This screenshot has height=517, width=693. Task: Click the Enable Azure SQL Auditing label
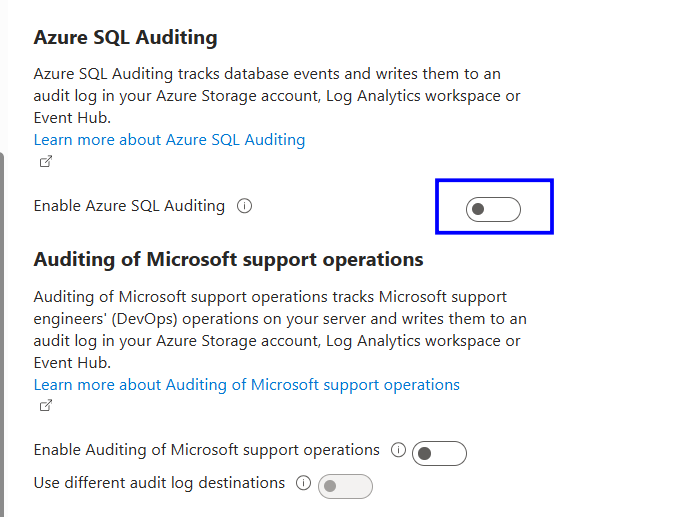129,206
